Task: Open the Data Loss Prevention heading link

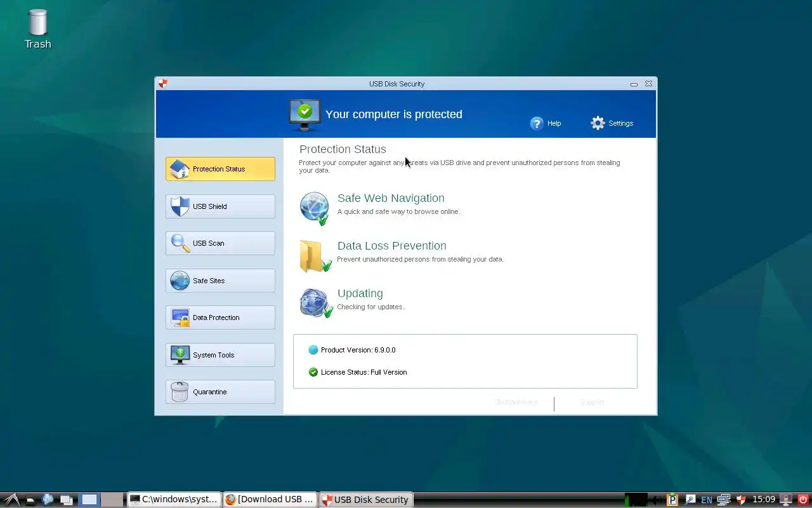Action: point(392,246)
